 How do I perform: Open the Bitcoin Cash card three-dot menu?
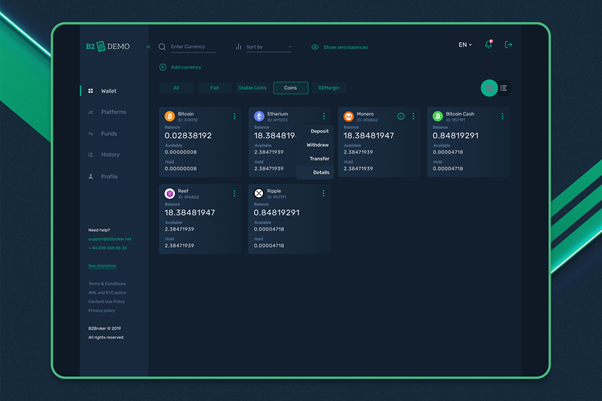point(502,116)
